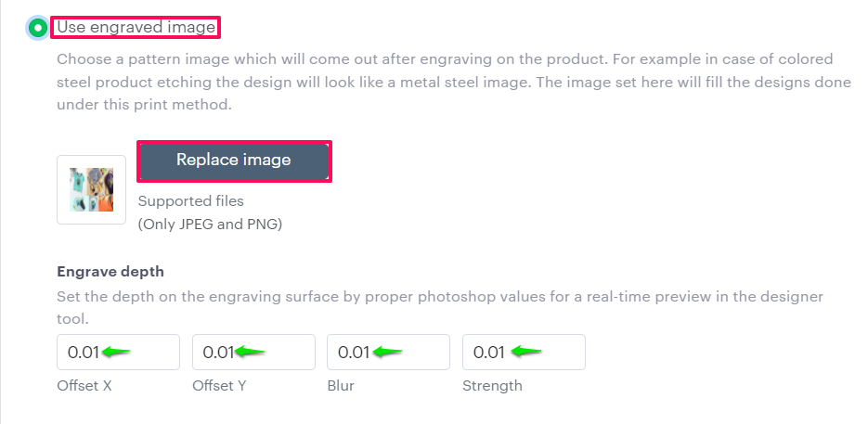Click the green arrow in Blur field
This screenshot has height=424, width=868.
click(x=387, y=353)
